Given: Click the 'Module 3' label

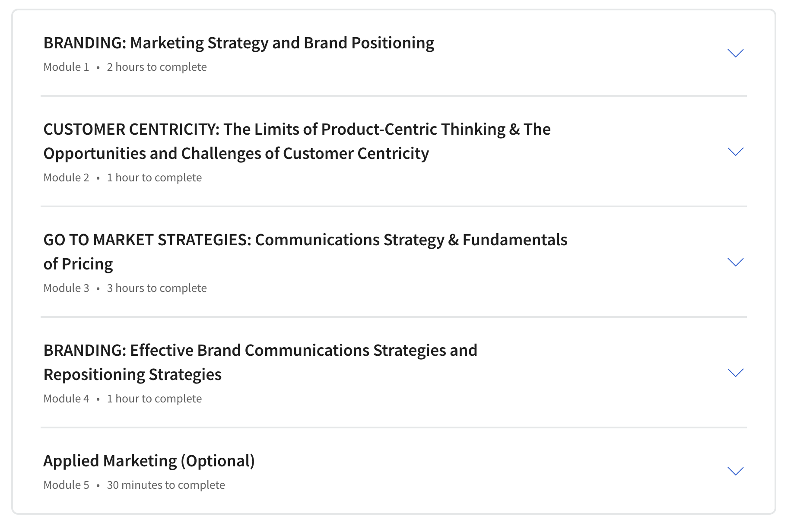Looking at the screenshot, I should tap(66, 288).
